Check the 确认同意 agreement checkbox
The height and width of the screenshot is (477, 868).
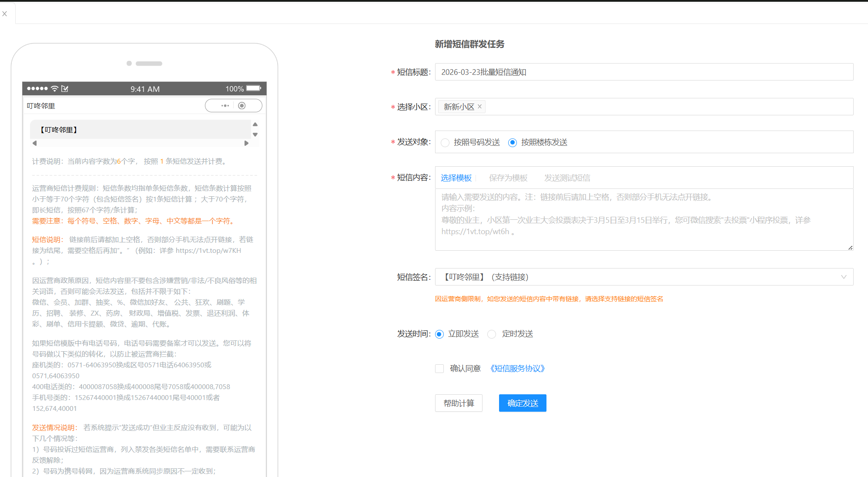439,369
